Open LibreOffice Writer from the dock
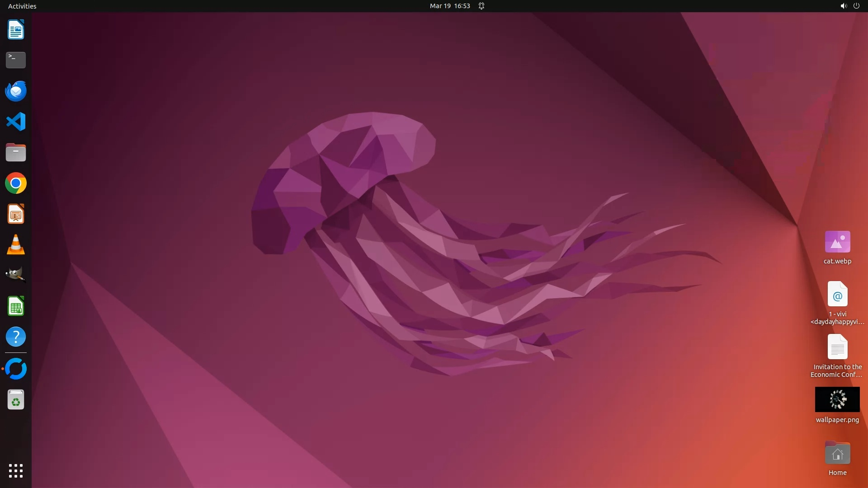868x488 pixels. [x=16, y=30]
